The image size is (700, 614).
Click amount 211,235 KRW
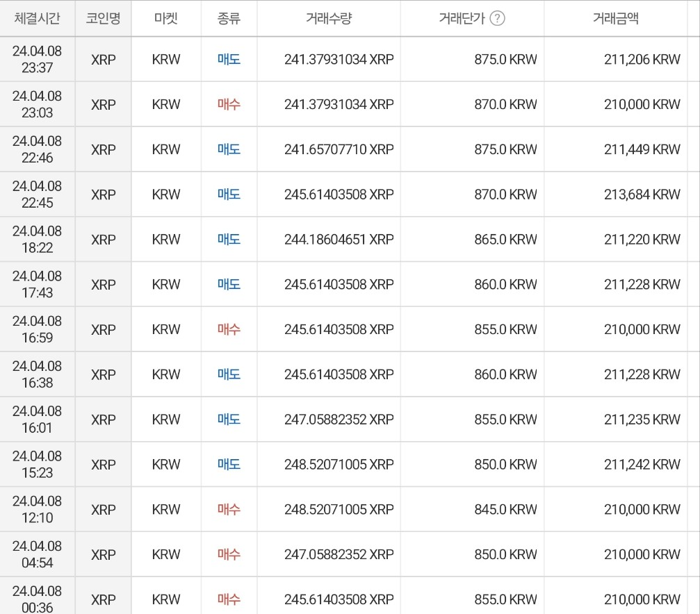(642, 420)
